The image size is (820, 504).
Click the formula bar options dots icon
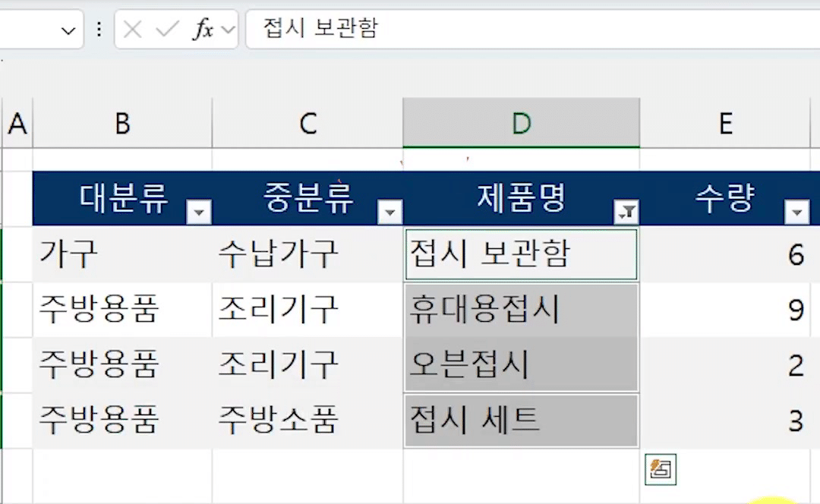click(99, 30)
